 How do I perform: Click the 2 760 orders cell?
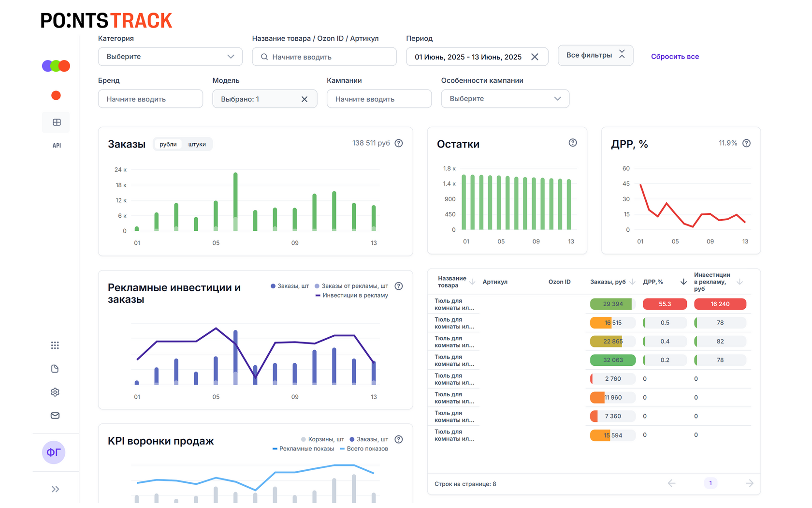(x=613, y=379)
